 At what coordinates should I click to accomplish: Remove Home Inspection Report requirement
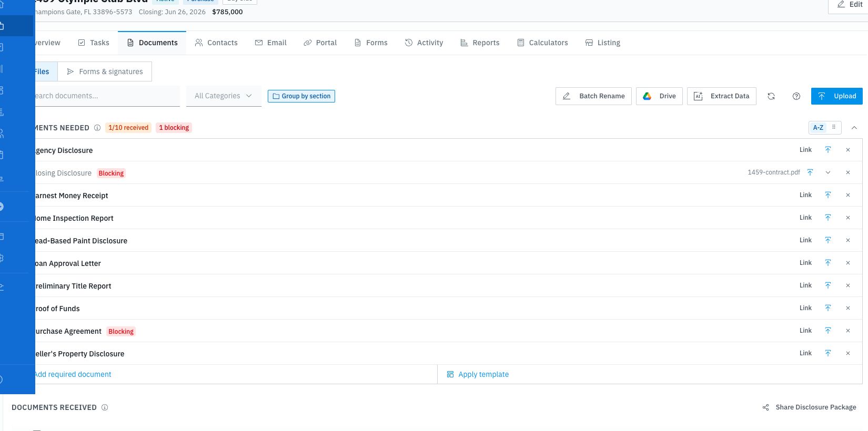[848, 218]
